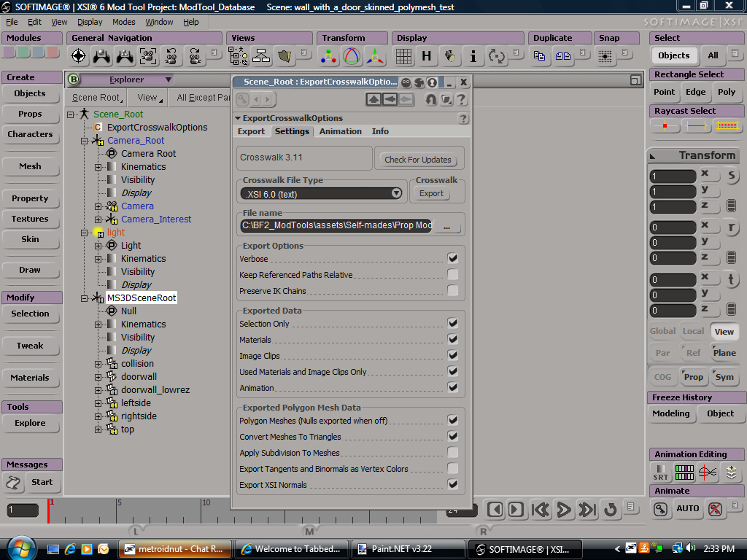Click the raycast polygon select icon

point(727,126)
